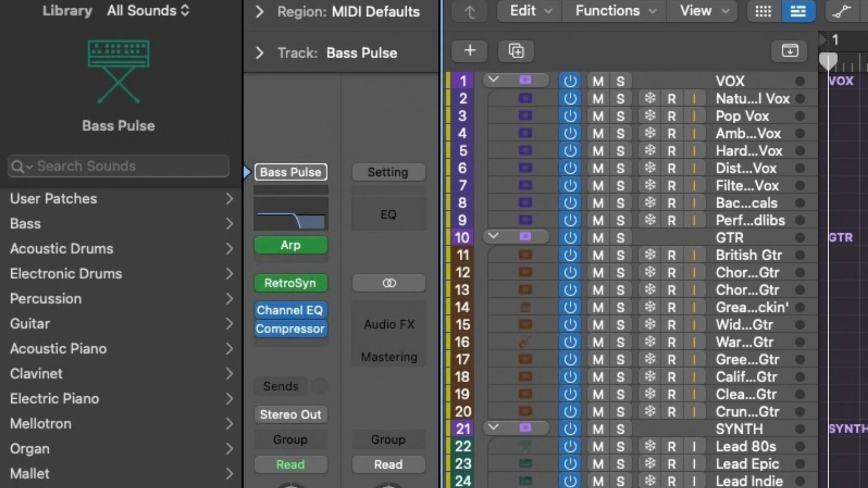
Task: Open the All Sounds library dropdown
Action: 148,10
